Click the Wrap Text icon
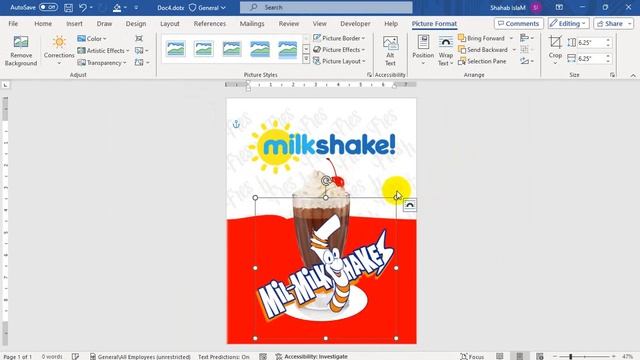 click(446, 42)
